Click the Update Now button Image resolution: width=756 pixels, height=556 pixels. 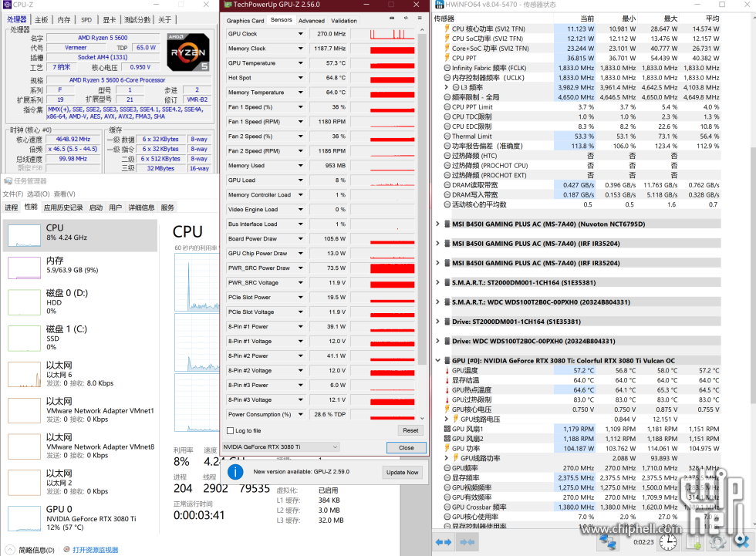tap(402, 472)
